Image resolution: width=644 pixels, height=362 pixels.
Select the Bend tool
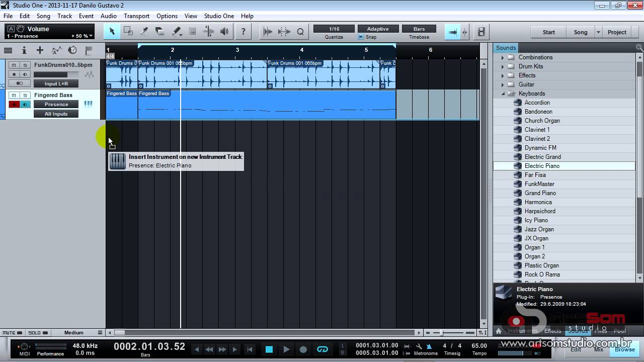(x=208, y=32)
